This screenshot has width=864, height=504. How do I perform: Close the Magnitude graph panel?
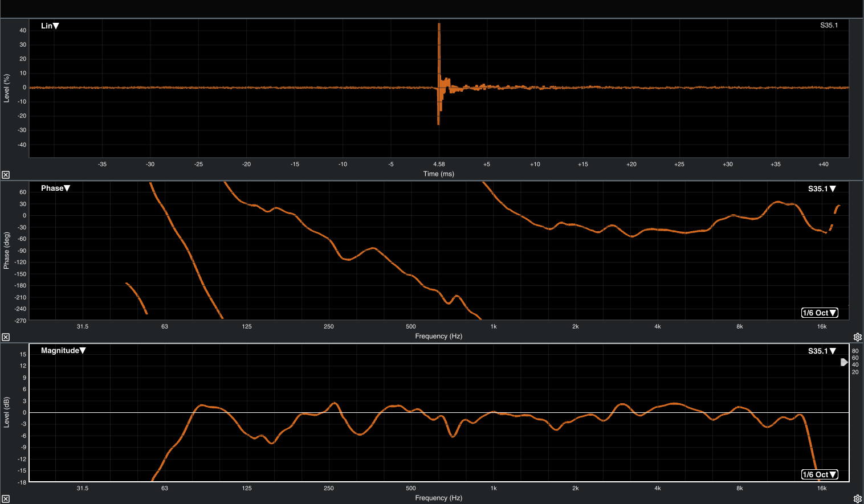click(x=6, y=499)
